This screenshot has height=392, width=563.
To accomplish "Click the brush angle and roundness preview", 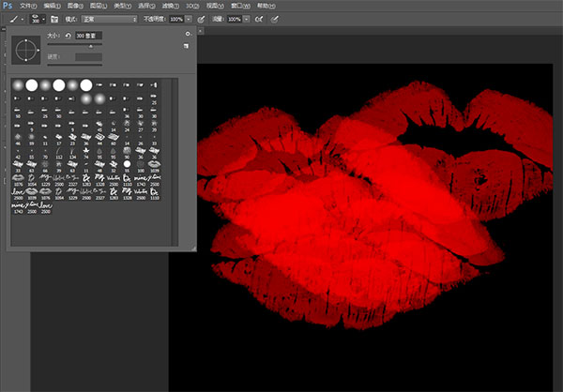I will pyautogui.click(x=25, y=48).
